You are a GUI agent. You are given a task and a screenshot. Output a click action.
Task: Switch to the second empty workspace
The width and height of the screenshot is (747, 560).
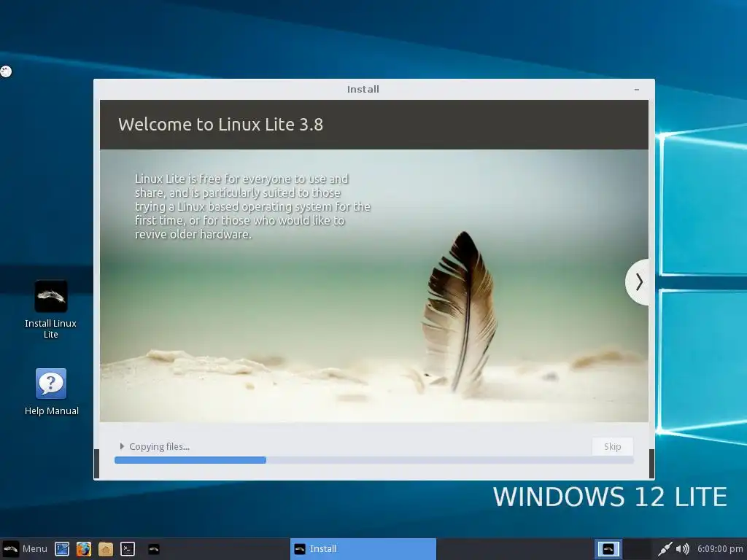pyautogui.click(x=638, y=549)
